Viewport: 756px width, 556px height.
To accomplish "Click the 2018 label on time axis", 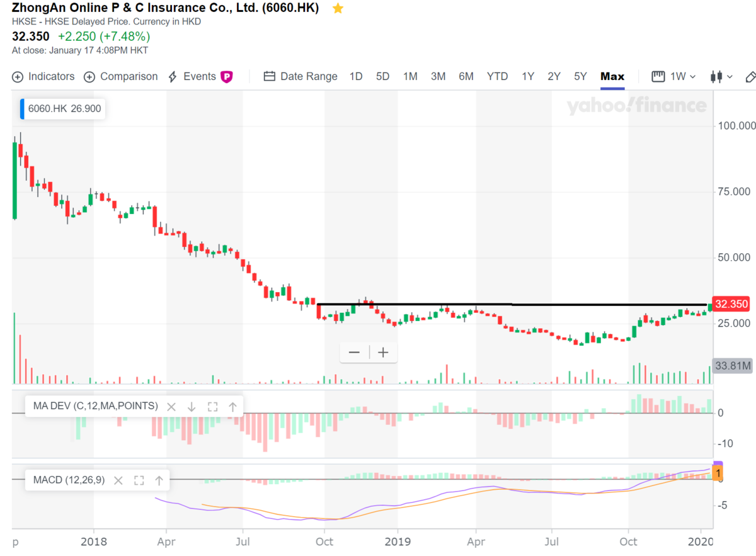I will tap(93, 542).
